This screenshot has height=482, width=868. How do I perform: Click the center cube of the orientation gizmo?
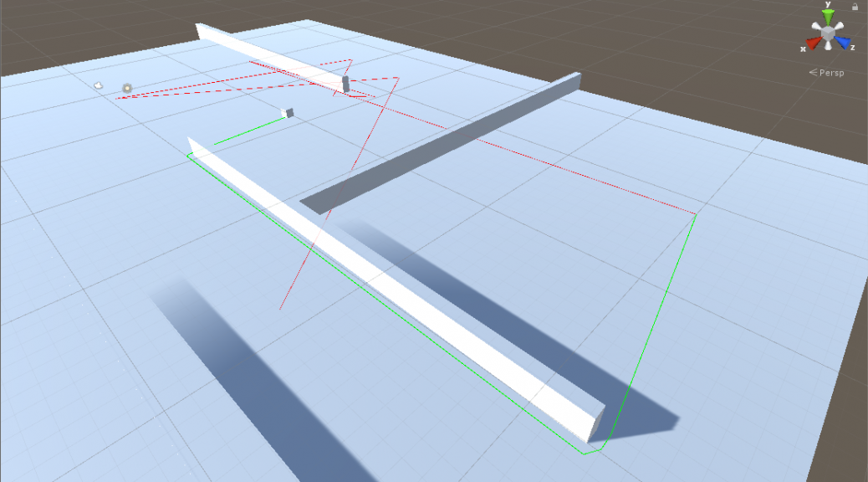pos(828,33)
